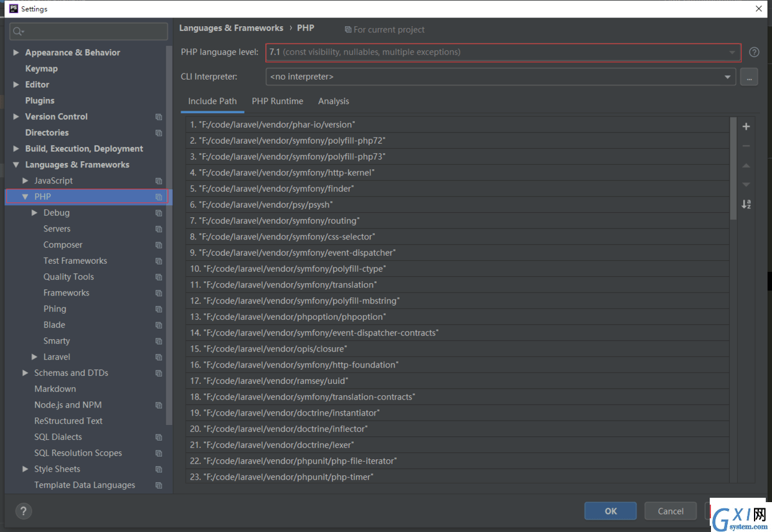Click the add include path plus icon
The width and height of the screenshot is (772, 532).
pos(746,127)
